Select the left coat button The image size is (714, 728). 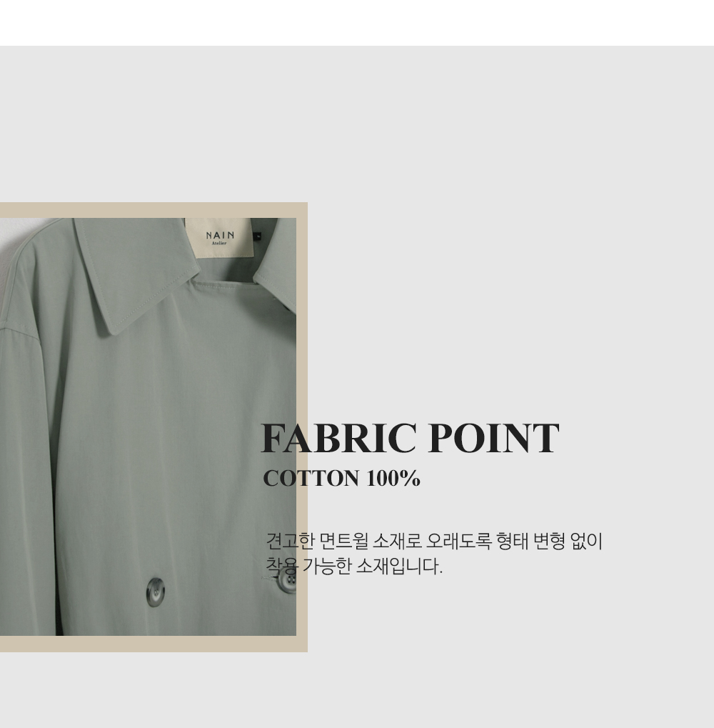coord(156,592)
